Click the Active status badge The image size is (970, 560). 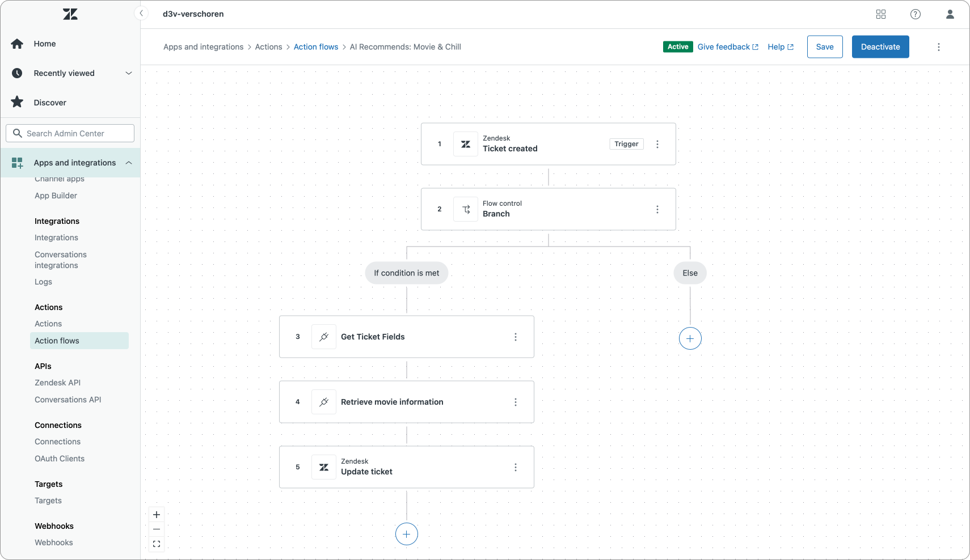(x=678, y=47)
